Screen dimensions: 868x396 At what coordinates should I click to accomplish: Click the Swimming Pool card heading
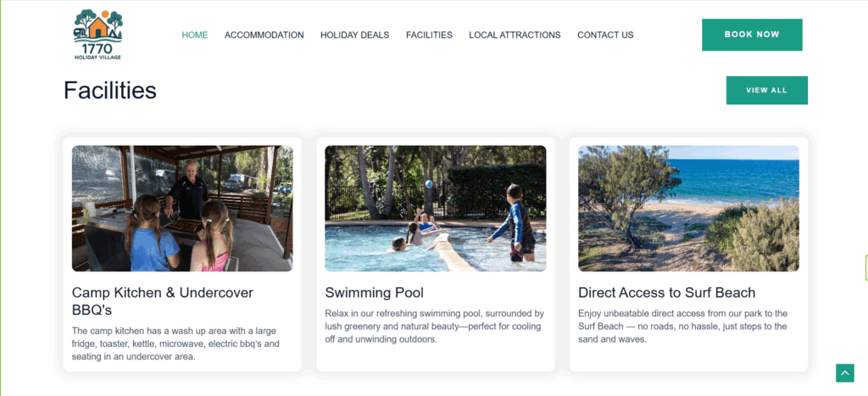click(x=374, y=293)
